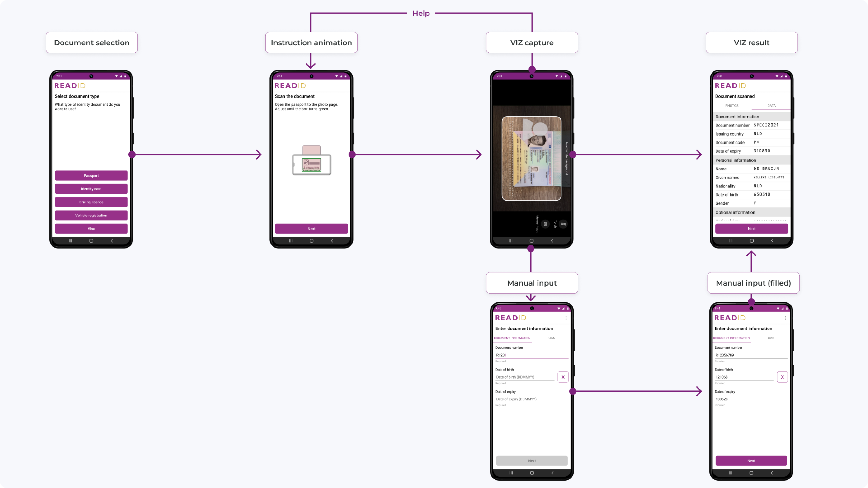The width and height of the screenshot is (868, 488).
Task: Click the Next button in instruction animation screen
Action: click(x=311, y=228)
